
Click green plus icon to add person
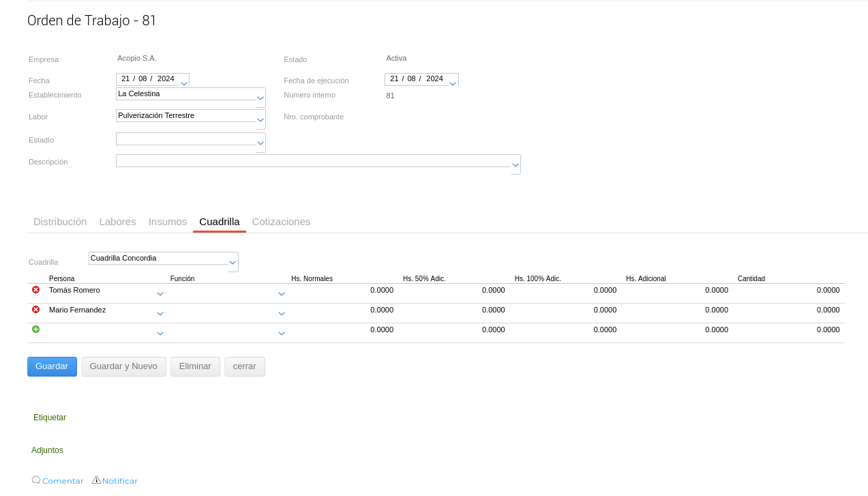coord(35,330)
